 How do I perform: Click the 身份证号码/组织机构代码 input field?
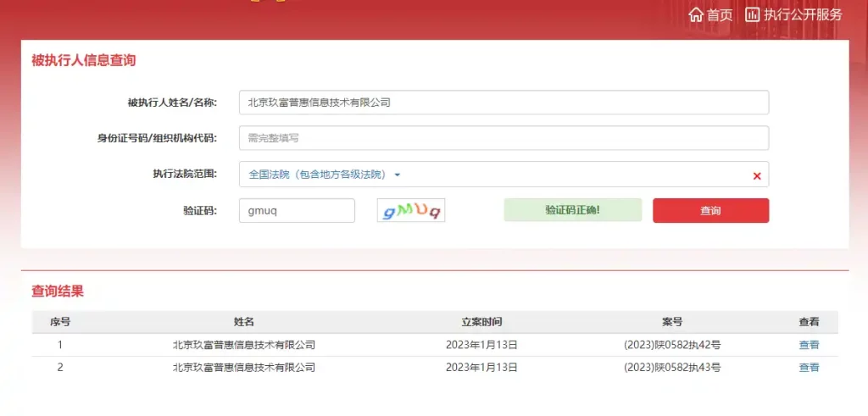pos(504,138)
